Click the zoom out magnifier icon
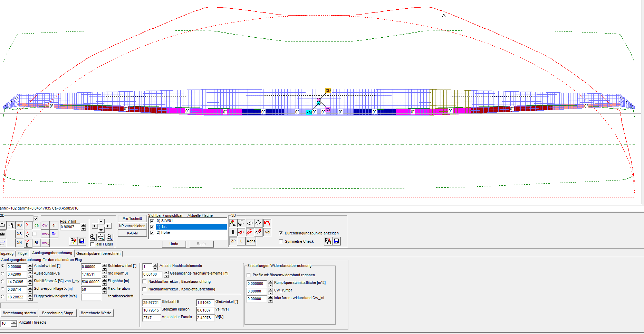The width and height of the screenshot is (644, 334). 109,237
